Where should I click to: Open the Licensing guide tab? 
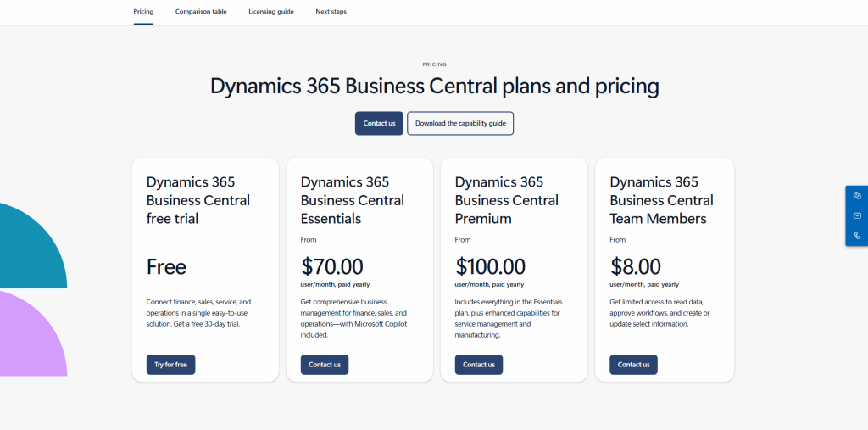(x=271, y=12)
